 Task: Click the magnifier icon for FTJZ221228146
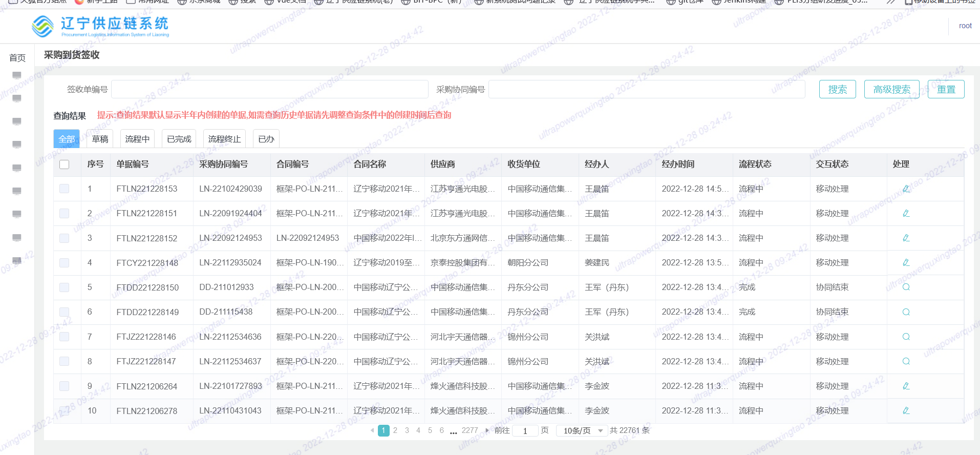click(x=906, y=337)
